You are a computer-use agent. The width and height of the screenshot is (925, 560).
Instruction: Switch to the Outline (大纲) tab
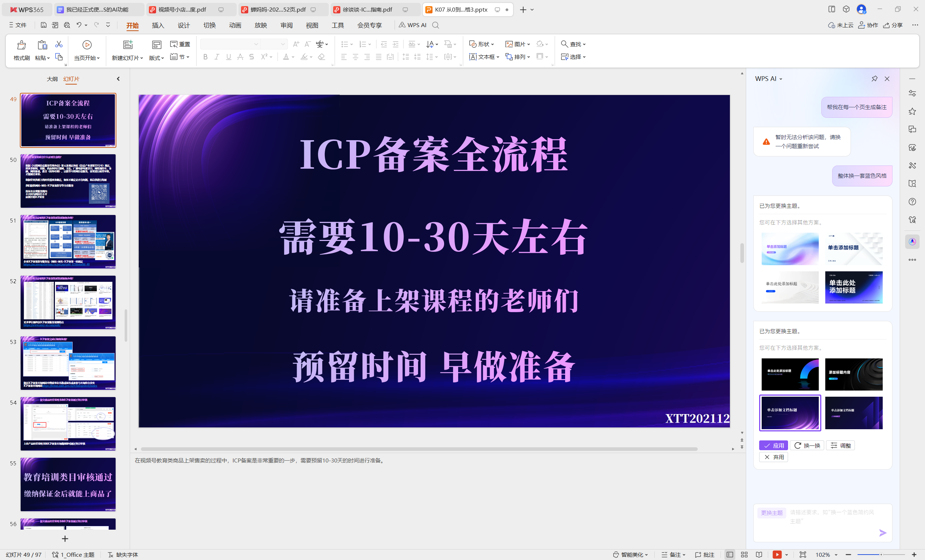[52, 79]
